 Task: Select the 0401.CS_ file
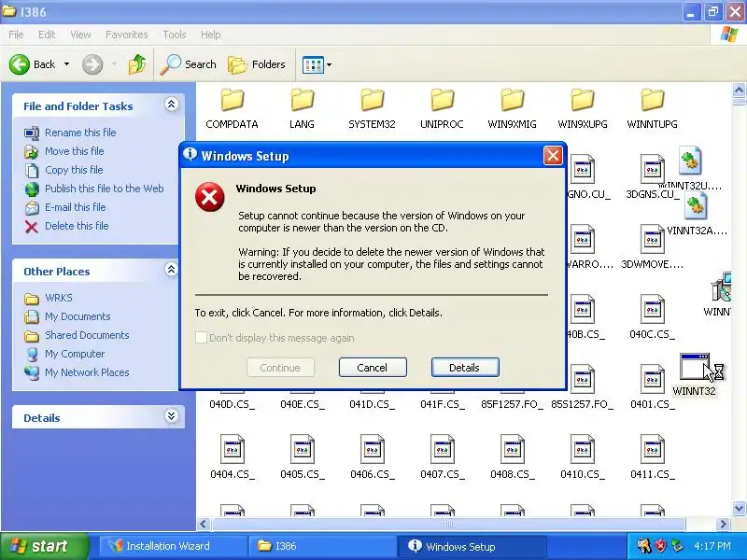(x=652, y=387)
